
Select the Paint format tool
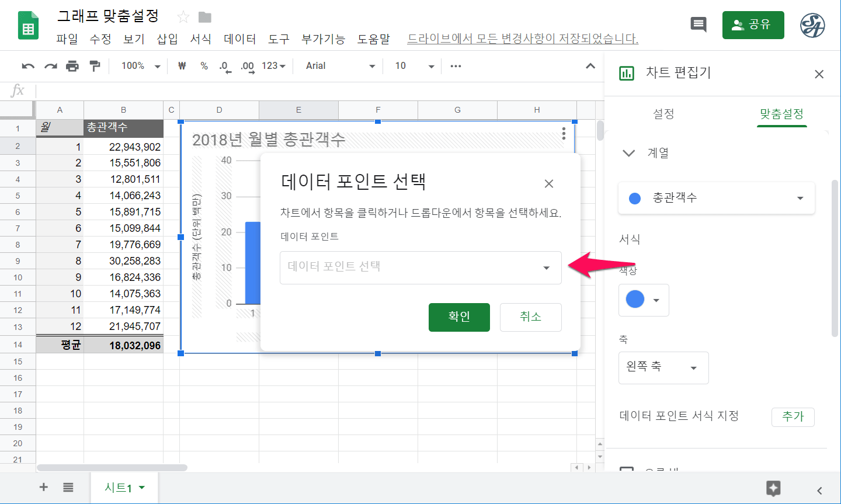click(93, 66)
